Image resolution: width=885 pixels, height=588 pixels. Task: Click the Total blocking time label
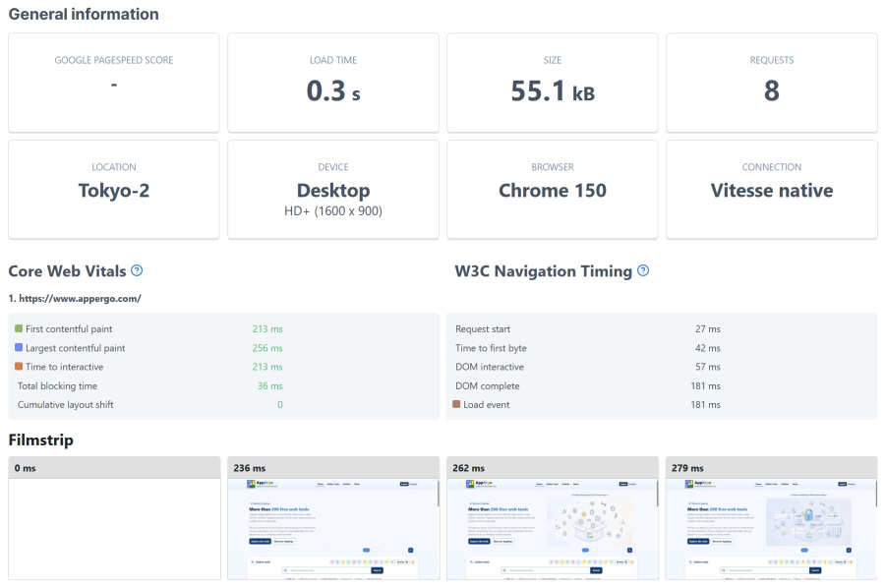tap(58, 386)
